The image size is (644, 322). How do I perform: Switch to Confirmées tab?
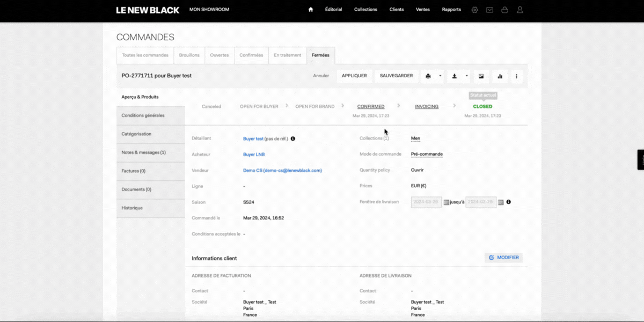pyautogui.click(x=251, y=55)
